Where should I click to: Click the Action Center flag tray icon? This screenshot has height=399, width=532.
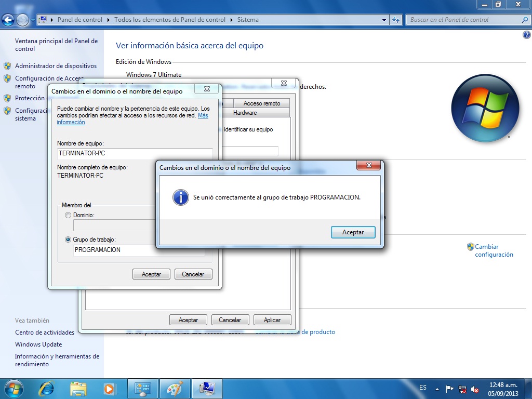tap(449, 389)
